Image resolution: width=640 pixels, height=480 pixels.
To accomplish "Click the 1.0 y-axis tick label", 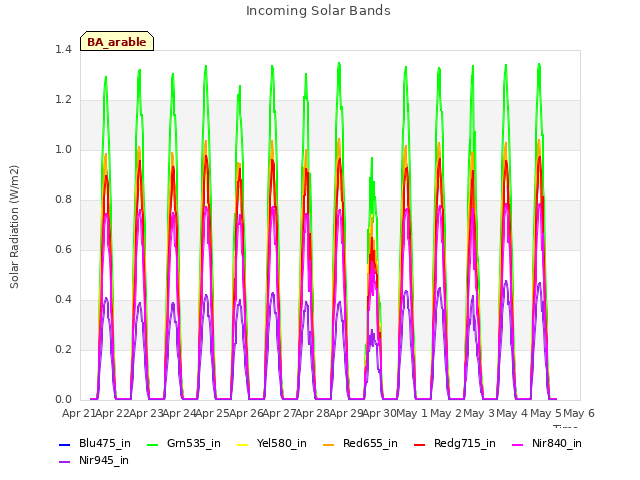I will pos(63,149).
